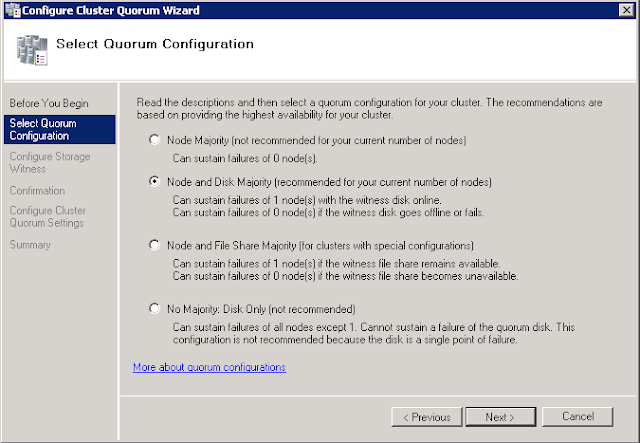
Task: Click 'witness disk goes offline or fails' line
Action: tap(328, 212)
